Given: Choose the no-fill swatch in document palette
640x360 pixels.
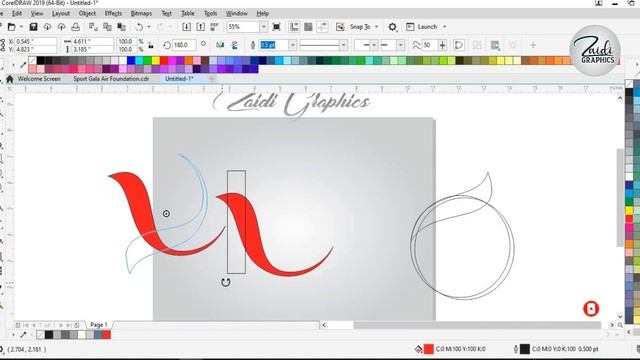Looking at the screenshot, I should 40,335.
